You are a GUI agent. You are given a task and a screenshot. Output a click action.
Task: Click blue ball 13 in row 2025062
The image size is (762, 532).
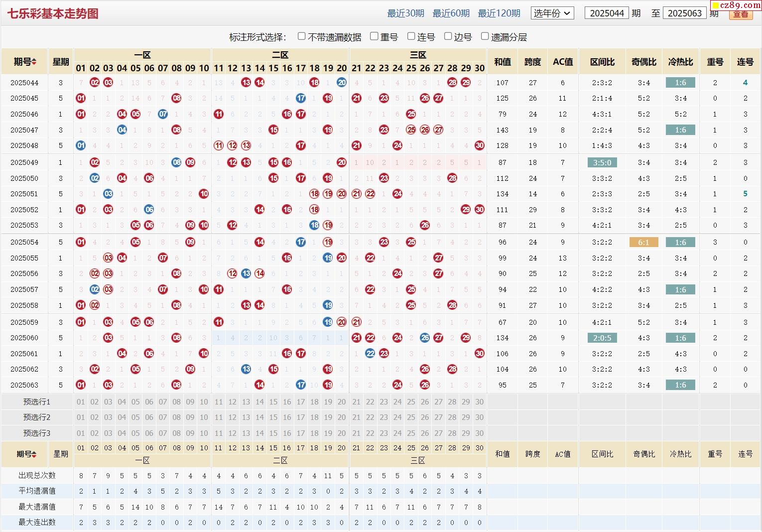click(x=246, y=369)
